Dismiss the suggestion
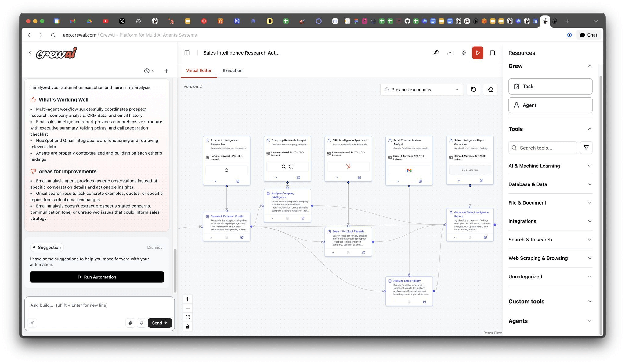The height and width of the screenshot is (364, 625). click(155, 247)
